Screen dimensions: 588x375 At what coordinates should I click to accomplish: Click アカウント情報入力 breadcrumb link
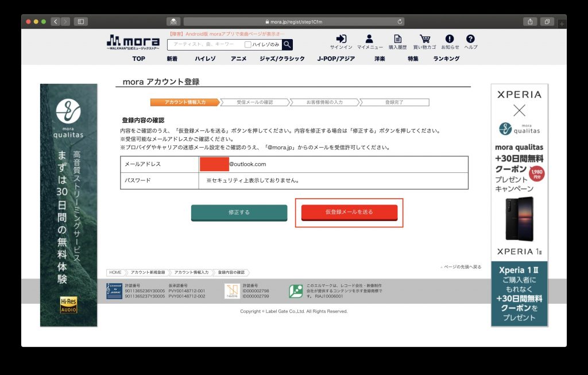191,273
